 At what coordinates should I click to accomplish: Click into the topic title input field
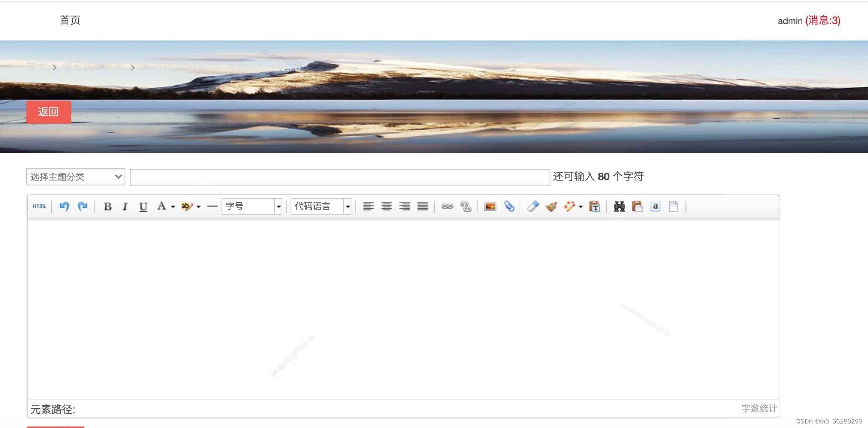pyautogui.click(x=340, y=177)
